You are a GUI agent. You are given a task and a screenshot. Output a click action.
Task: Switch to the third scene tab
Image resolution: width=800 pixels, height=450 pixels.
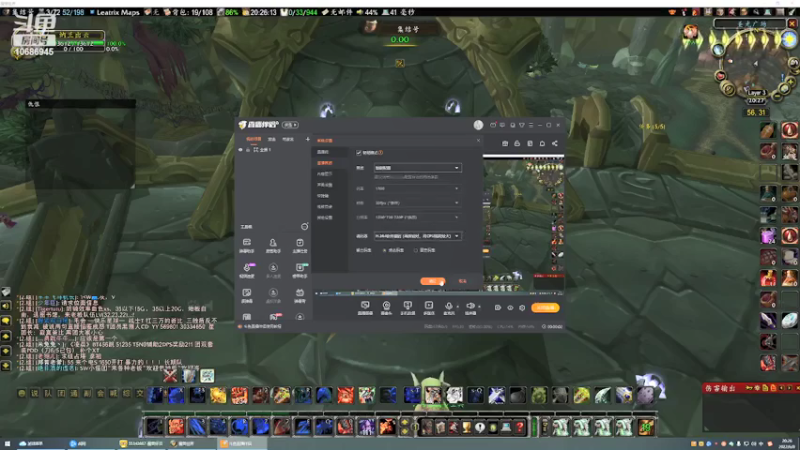pos(288,139)
